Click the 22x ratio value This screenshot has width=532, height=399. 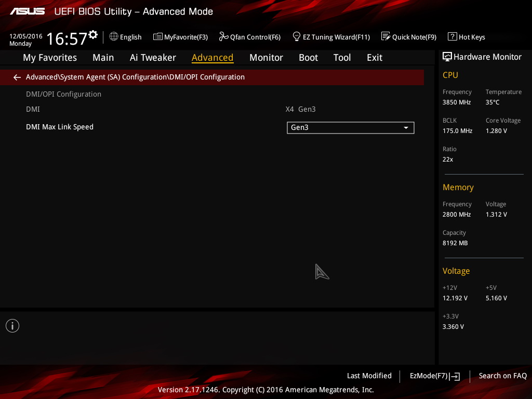(448, 159)
